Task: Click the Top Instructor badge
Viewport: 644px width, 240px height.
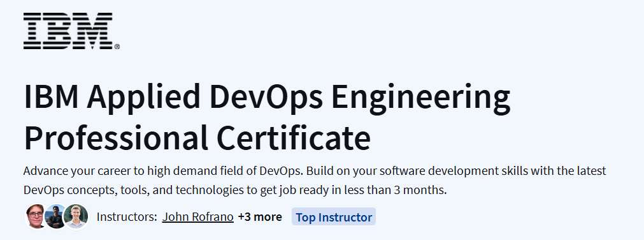Action: (334, 216)
